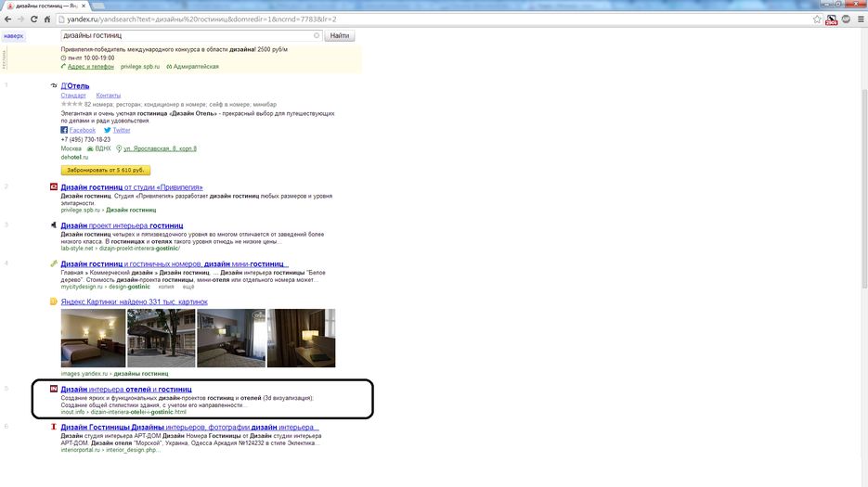Click the map pin icon by the address
Image resolution: width=868 pixels, height=487 pixels.
point(119,148)
